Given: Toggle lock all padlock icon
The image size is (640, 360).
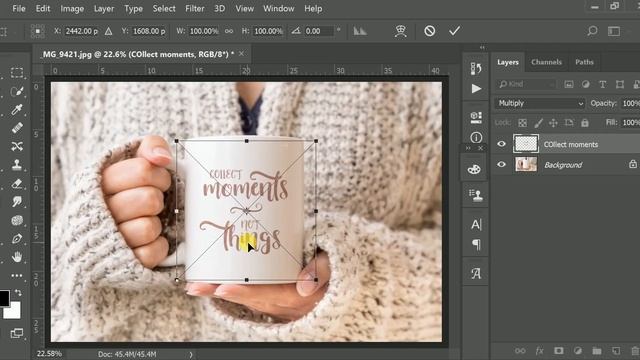Looking at the screenshot, I should point(585,123).
